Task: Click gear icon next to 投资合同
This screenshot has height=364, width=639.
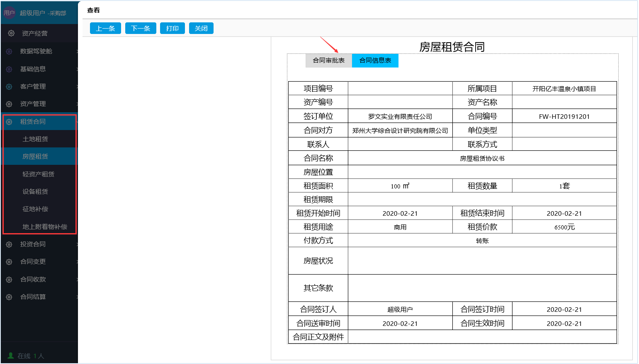Action: (x=9, y=244)
